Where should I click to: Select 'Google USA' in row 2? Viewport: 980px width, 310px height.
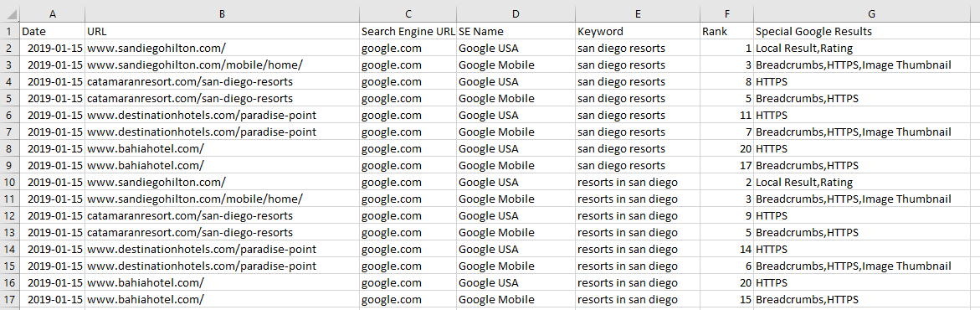point(516,48)
